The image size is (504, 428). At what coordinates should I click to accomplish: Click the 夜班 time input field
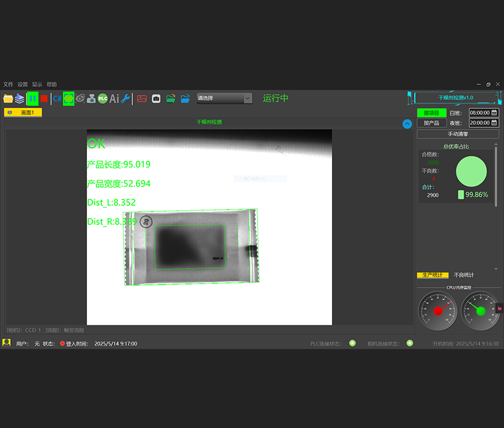(x=479, y=123)
